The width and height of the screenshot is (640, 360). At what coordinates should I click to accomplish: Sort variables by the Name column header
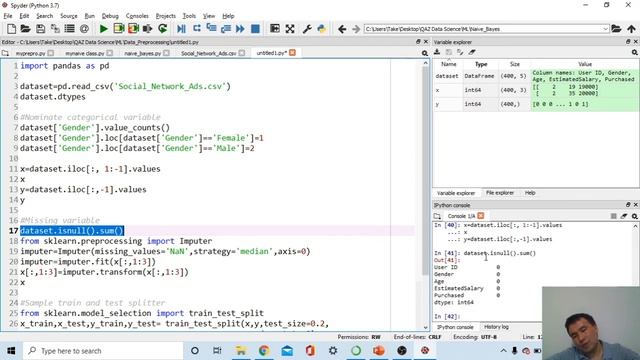(449, 64)
